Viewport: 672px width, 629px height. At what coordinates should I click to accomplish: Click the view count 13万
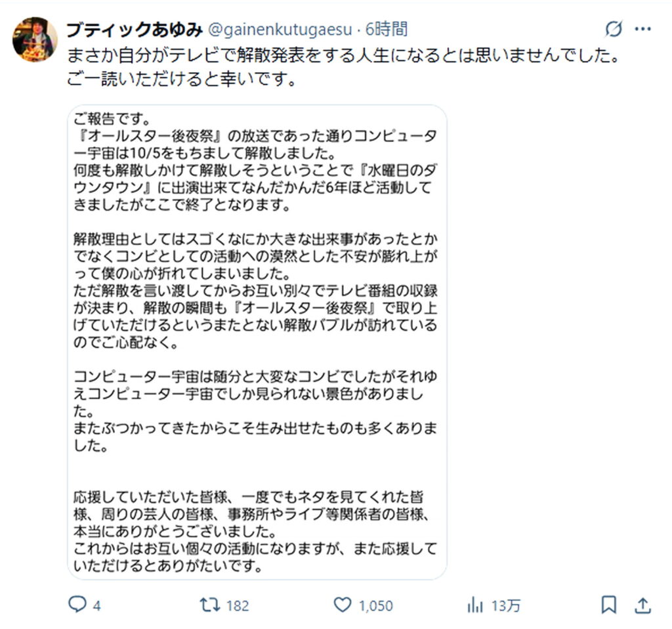(505, 605)
